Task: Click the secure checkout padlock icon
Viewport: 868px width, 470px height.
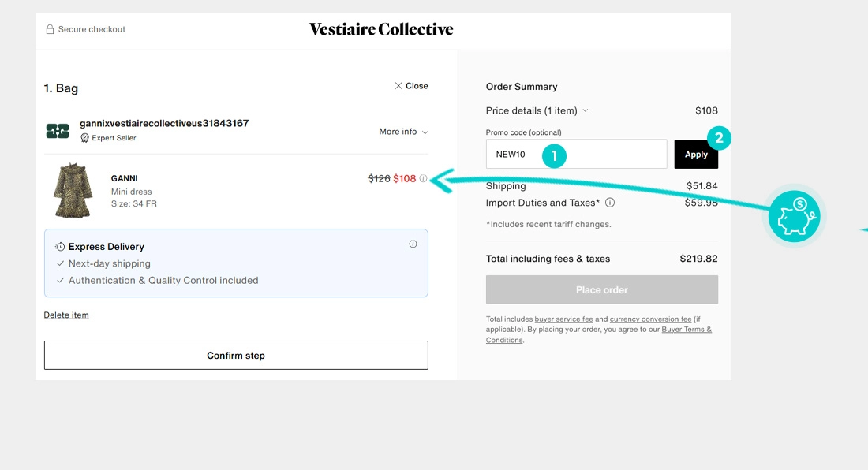Action: (x=50, y=29)
